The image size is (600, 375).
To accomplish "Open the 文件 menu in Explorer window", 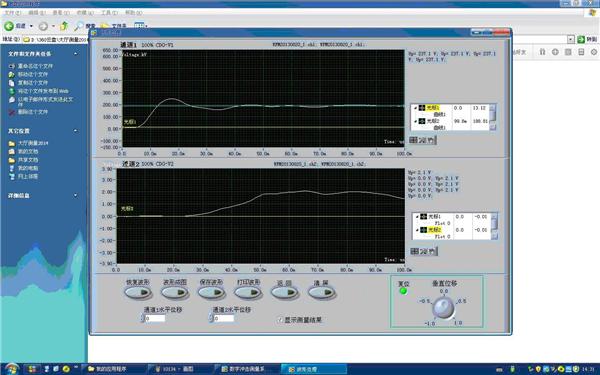I will coord(13,13).
